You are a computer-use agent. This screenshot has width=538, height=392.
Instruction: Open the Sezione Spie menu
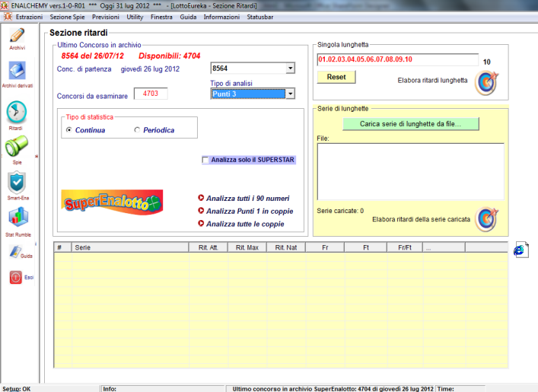pyautogui.click(x=67, y=17)
